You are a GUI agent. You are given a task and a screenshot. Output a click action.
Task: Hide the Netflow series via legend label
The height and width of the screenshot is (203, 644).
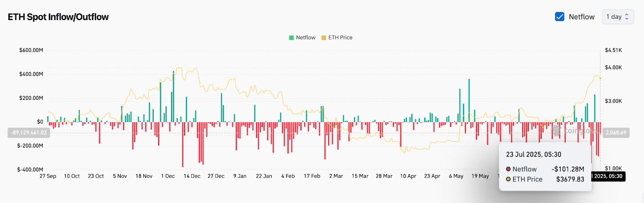[x=306, y=37]
